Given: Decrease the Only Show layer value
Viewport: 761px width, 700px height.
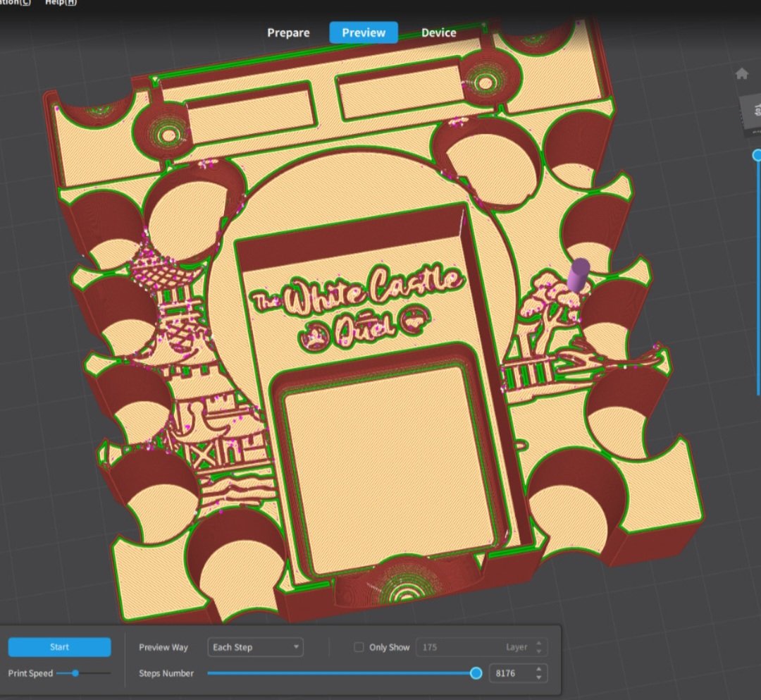Looking at the screenshot, I should [539, 651].
